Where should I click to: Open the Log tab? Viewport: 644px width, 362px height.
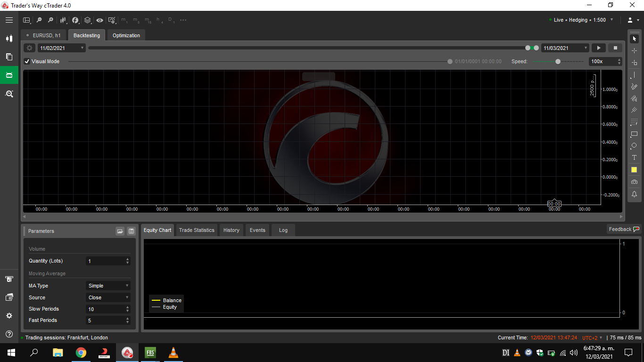click(283, 230)
